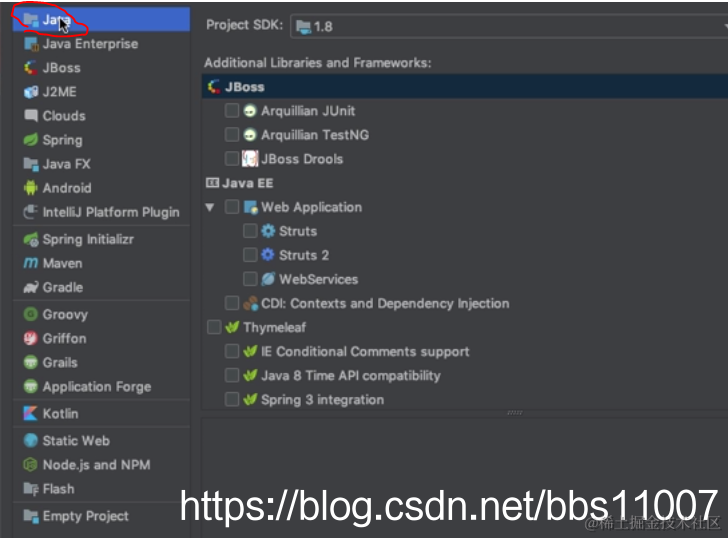Select the 'Gradle' project type label
This screenshot has width=728, height=538.
click(x=63, y=287)
